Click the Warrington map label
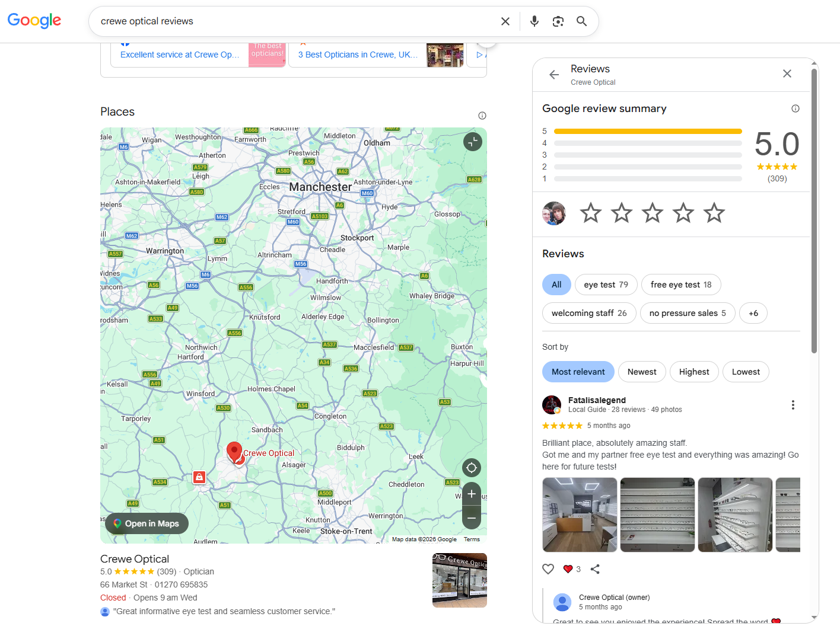Viewport: 840px width, 626px height. [x=165, y=251]
